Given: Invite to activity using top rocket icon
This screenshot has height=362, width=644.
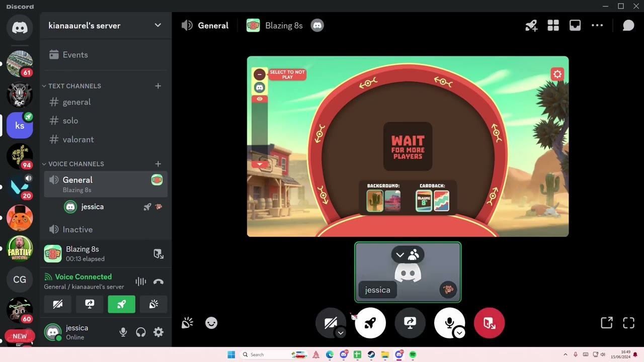Looking at the screenshot, I should point(531,26).
